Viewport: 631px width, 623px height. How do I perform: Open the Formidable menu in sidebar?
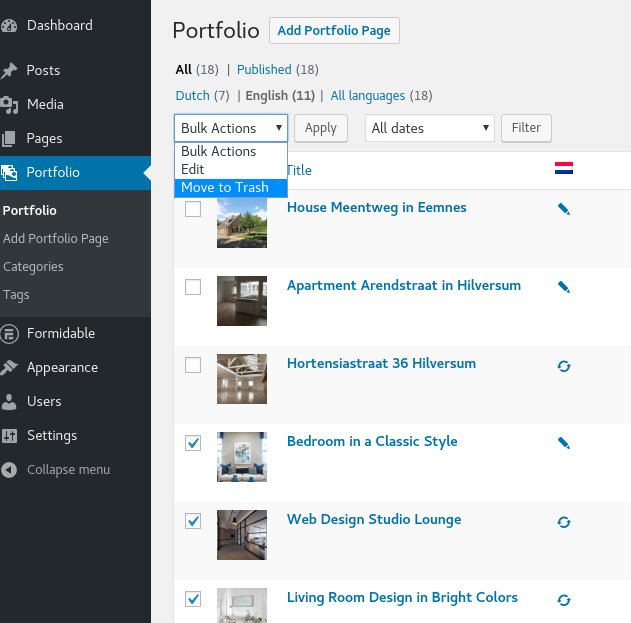[x=60, y=333]
